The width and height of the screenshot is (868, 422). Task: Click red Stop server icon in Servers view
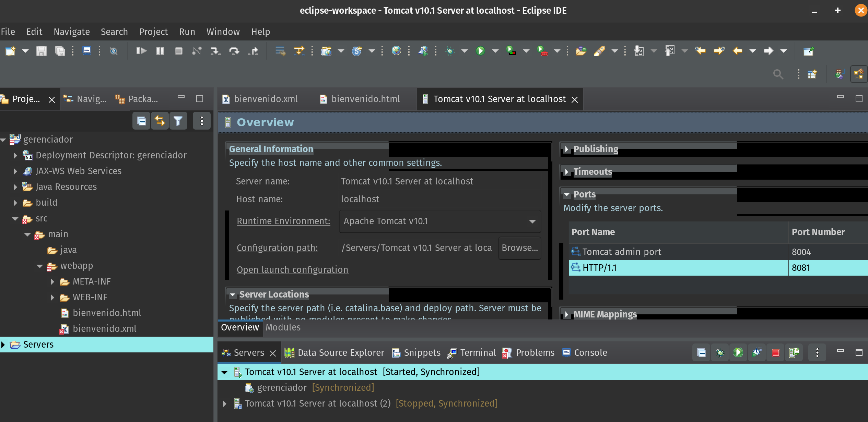tap(775, 353)
